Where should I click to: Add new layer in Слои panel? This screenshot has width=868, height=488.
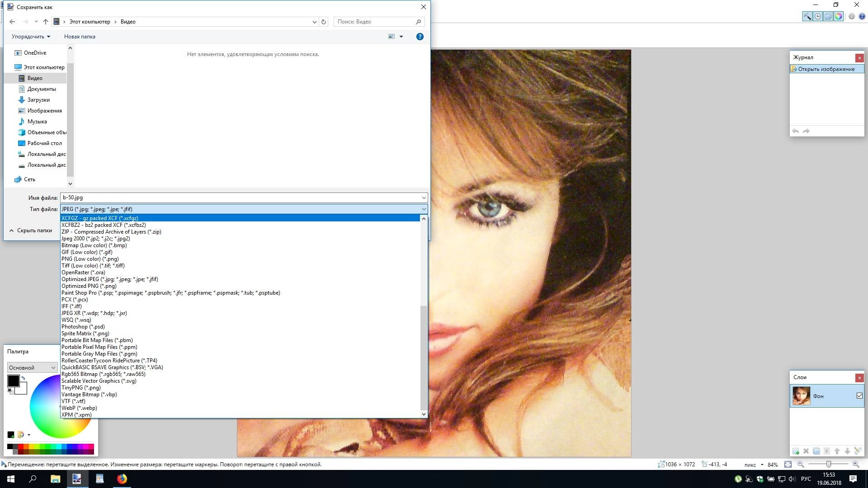pyautogui.click(x=796, y=451)
